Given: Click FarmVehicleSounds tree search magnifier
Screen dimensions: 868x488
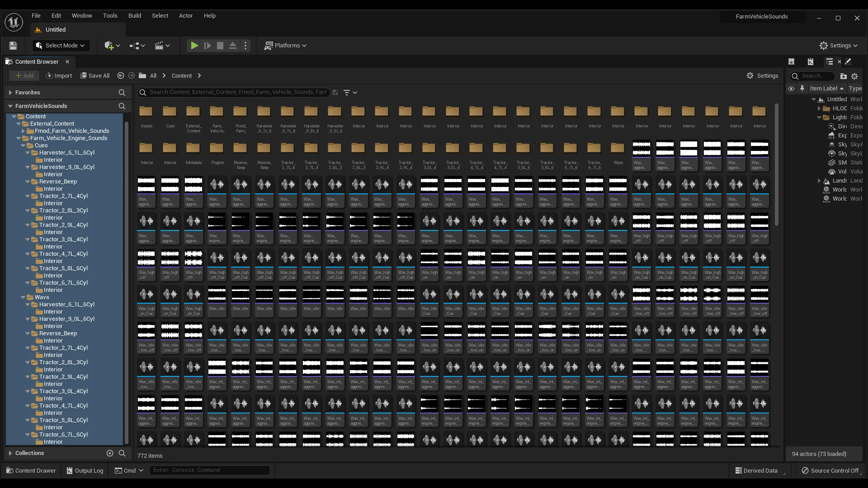Looking at the screenshot, I should click(x=122, y=106).
